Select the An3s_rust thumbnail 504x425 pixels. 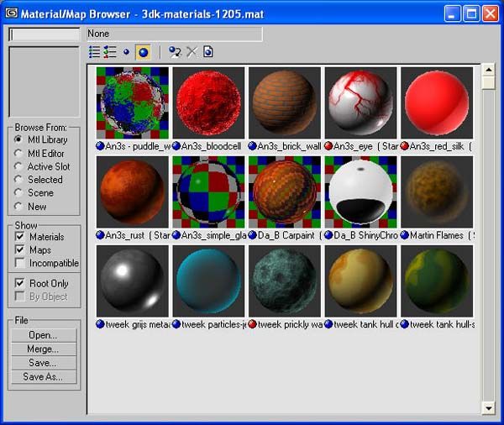(x=133, y=192)
